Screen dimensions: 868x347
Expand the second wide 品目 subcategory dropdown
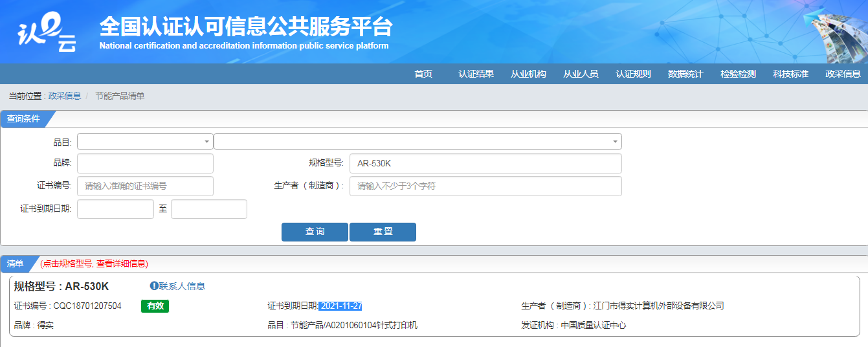(x=417, y=141)
